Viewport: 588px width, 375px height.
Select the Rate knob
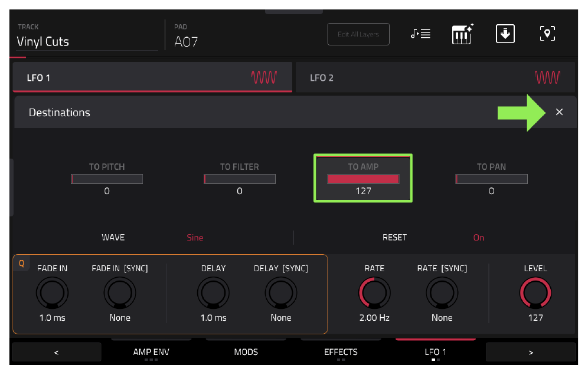(374, 293)
